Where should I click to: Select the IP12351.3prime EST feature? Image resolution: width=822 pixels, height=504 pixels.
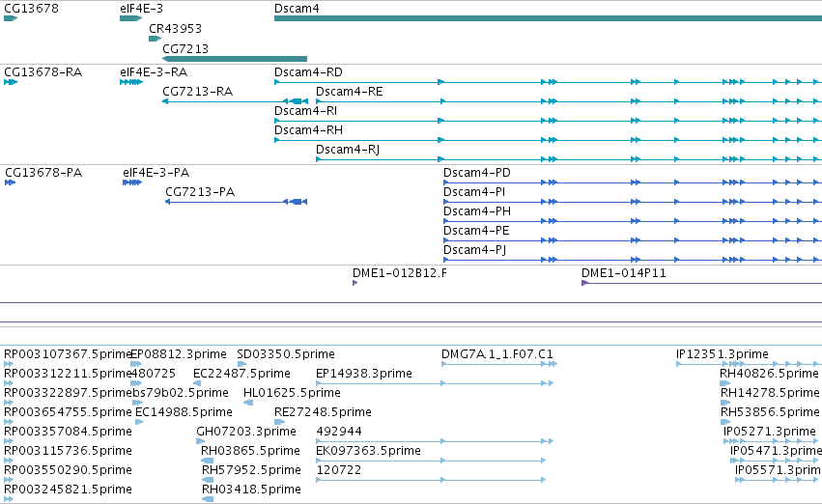coord(750,364)
